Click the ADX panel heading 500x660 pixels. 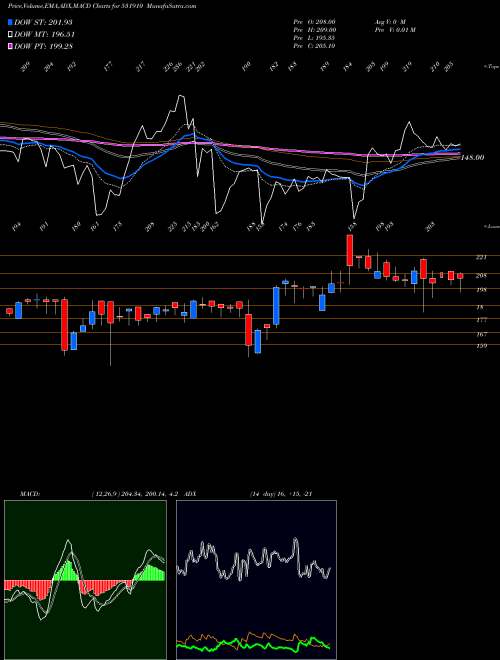click(x=190, y=494)
